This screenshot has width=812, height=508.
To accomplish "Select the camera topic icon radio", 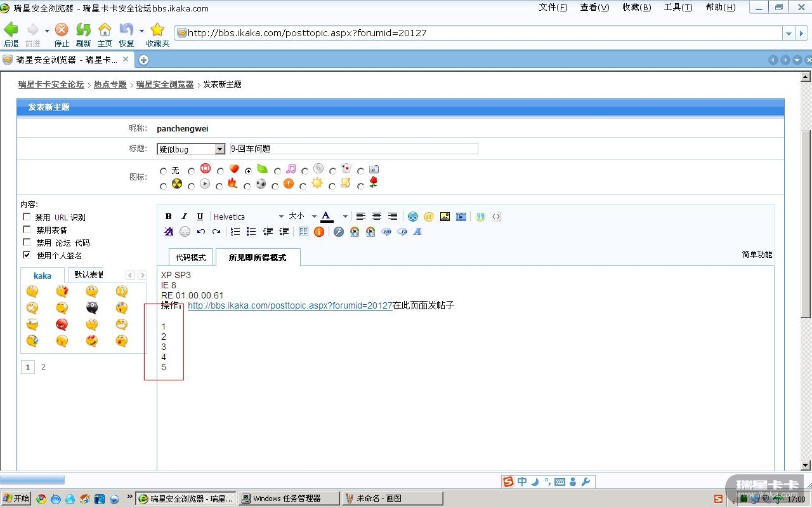I will [x=361, y=171].
